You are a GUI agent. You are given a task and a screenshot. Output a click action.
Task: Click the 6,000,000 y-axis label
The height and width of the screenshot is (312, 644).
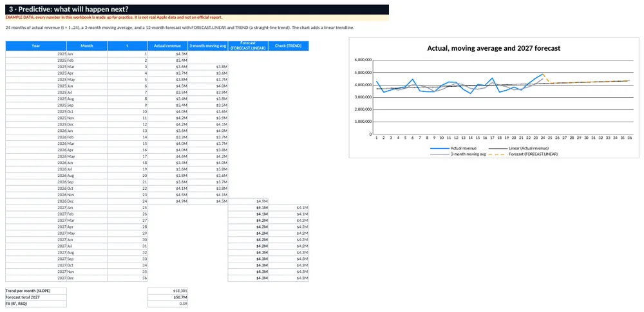pyautogui.click(x=363, y=60)
